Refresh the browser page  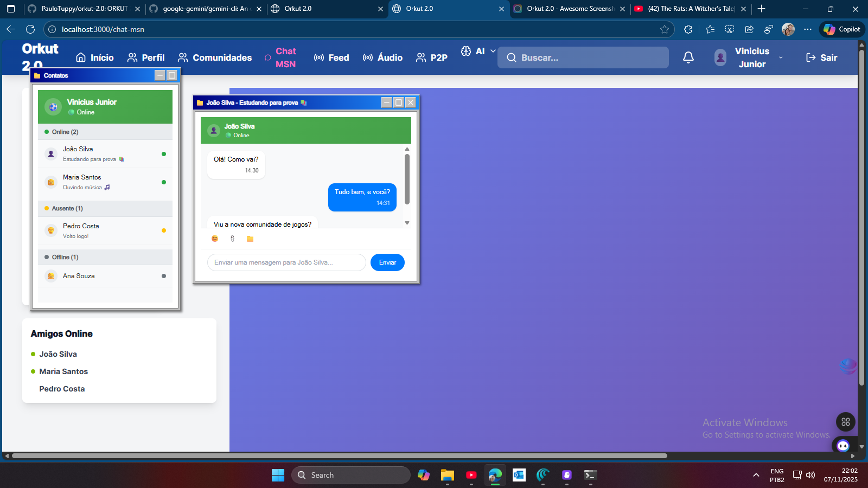pos(30,29)
